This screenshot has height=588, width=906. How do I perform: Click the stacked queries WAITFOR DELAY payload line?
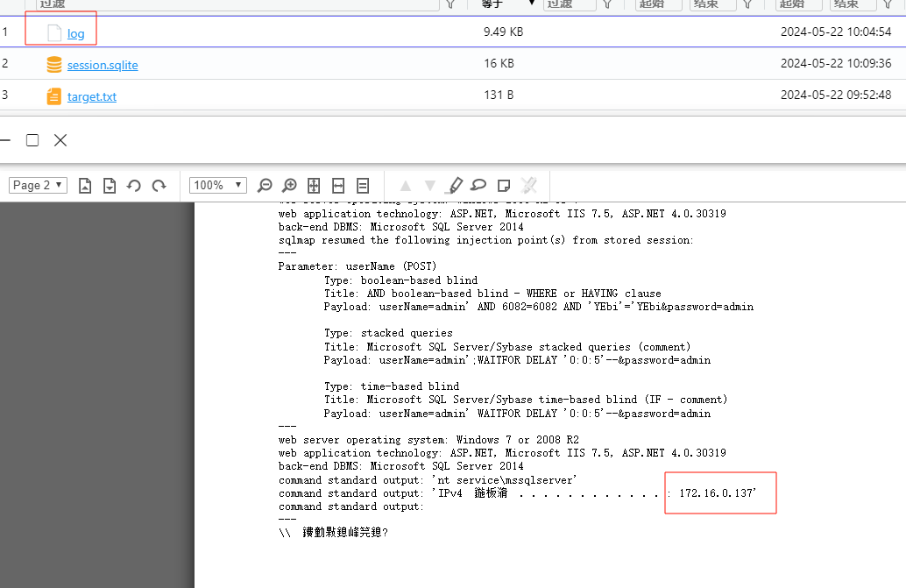pyautogui.click(x=517, y=360)
